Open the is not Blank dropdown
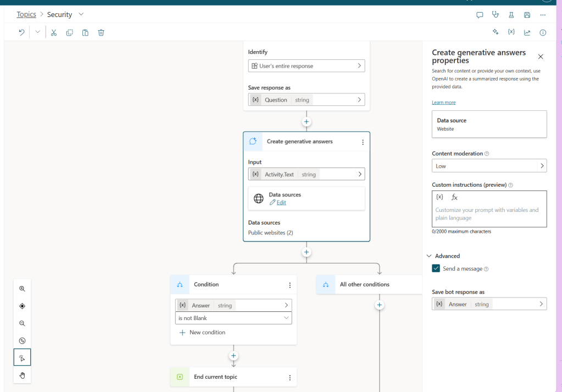The height and width of the screenshot is (392, 562). [x=233, y=318]
